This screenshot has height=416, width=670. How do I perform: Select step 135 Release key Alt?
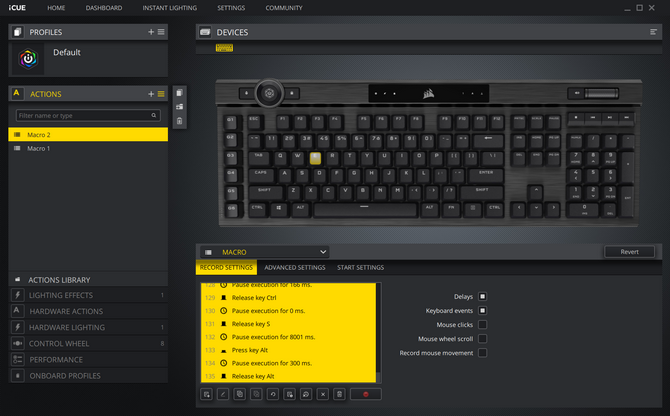288,376
